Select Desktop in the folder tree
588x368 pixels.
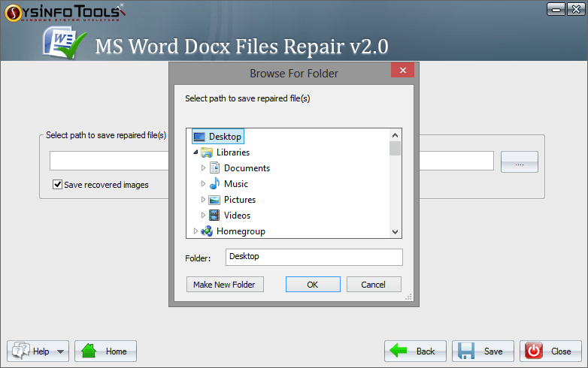pos(225,137)
